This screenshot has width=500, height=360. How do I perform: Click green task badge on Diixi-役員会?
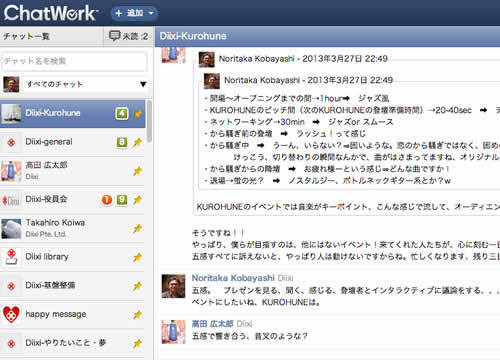pyautogui.click(x=122, y=200)
